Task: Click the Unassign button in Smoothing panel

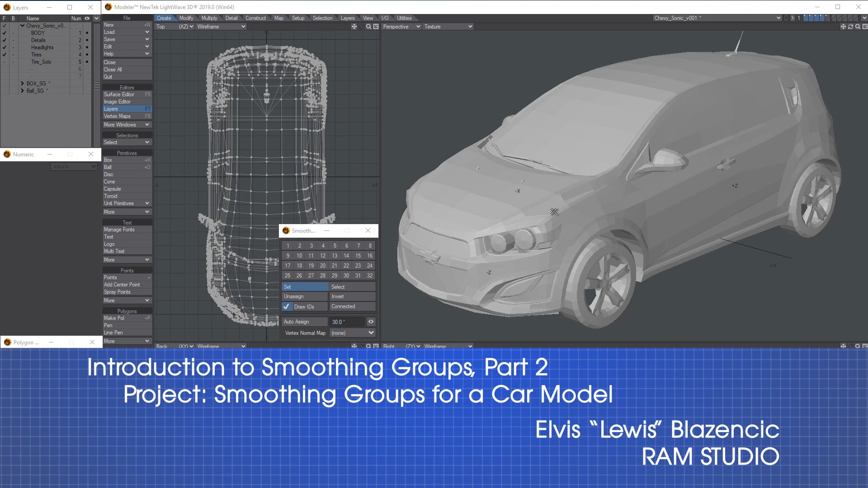Action: pyautogui.click(x=305, y=296)
